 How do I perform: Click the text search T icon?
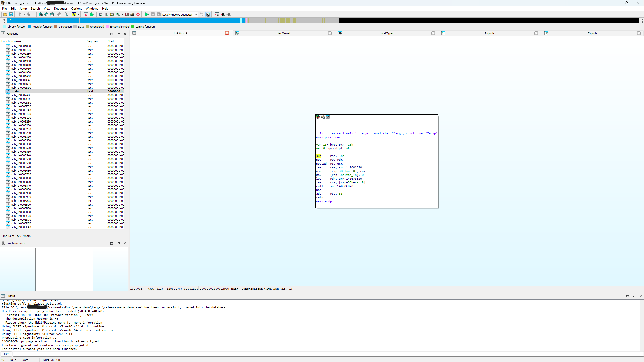coord(46,14)
